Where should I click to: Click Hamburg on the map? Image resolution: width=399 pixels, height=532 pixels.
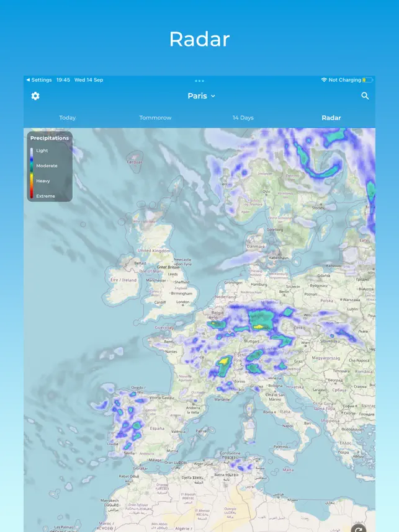pos(259,285)
